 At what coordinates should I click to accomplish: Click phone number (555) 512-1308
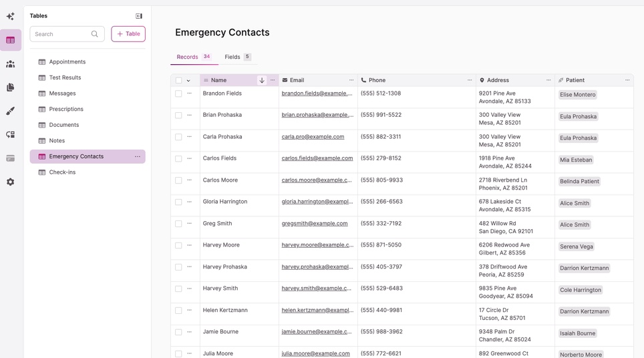click(x=381, y=94)
